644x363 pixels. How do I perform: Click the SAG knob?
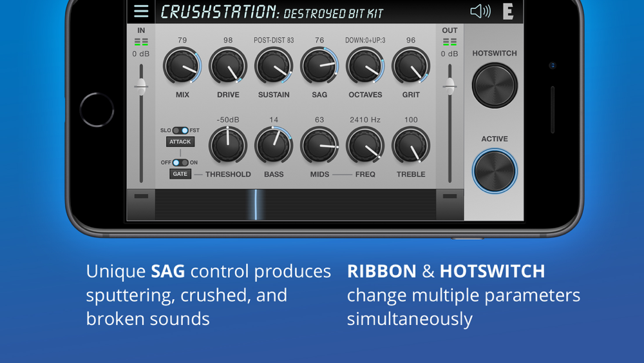tap(319, 66)
